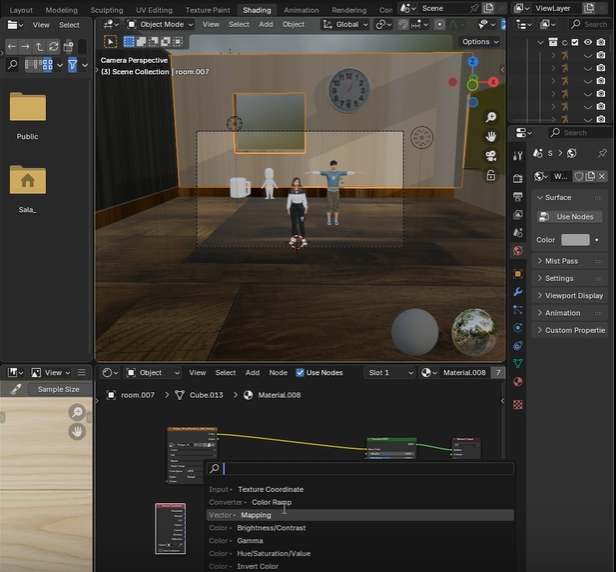Uncheck the Use Nodes checkbox in node editor
Image resolution: width=616 pixels, height=572 pixels.
[300, 372]
